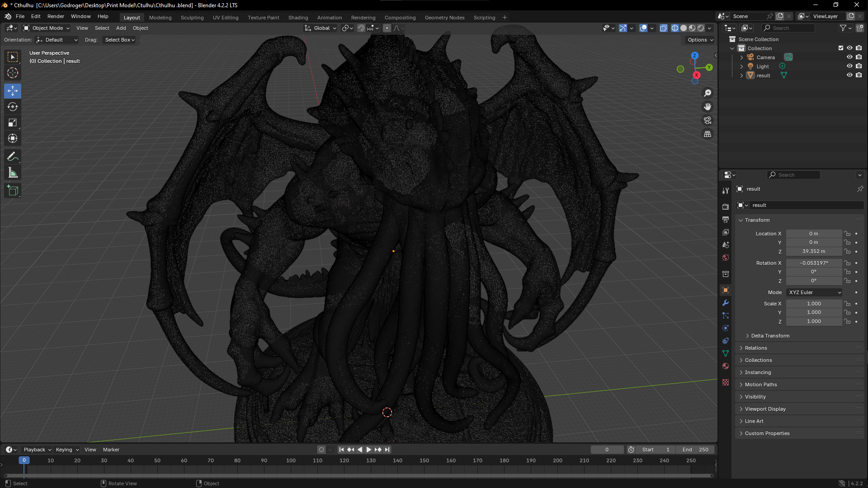Disable the Camera object in renders
Image resolution: width=868 pixels, height=488 pixels.
click(x=859, y=57)
